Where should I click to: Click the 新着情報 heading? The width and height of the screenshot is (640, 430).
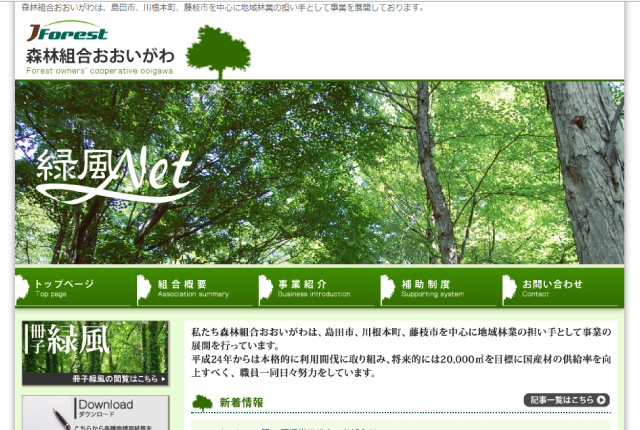point(241,403)
